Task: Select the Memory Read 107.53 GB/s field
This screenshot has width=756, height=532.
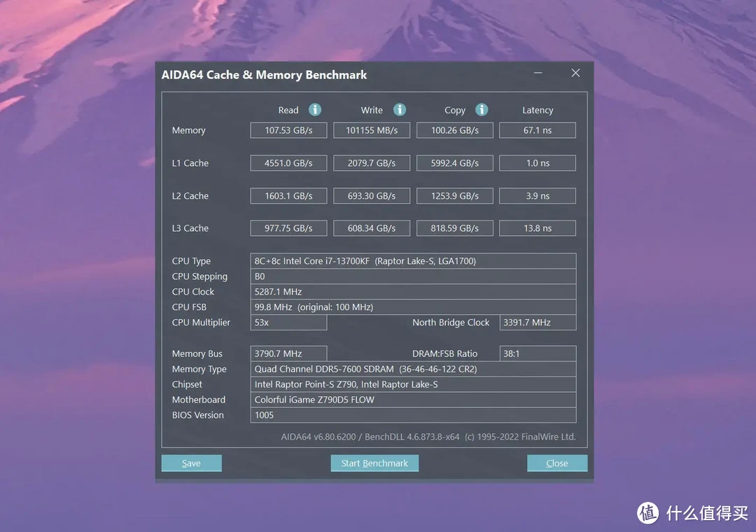Action: [x=288, y=130]
